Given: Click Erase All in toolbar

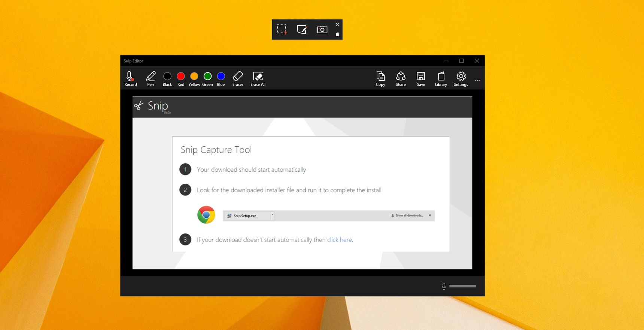Looking at the screenshot, I should click(258, 79).
